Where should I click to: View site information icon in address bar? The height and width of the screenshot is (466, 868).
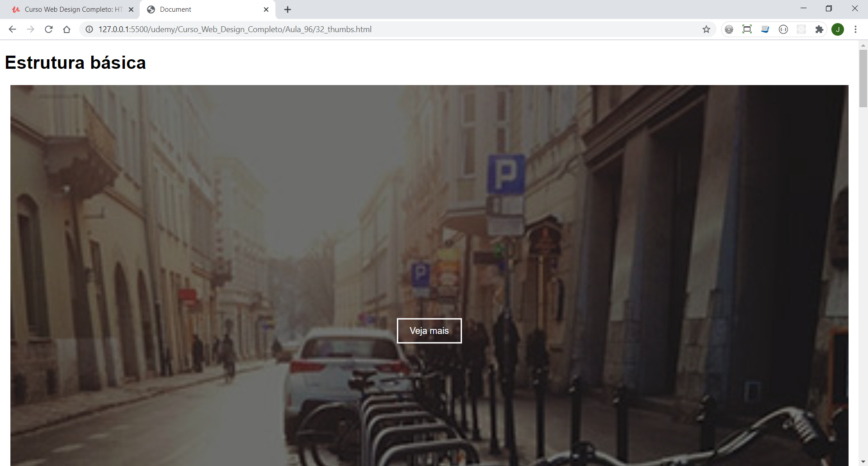coord(90,29)
